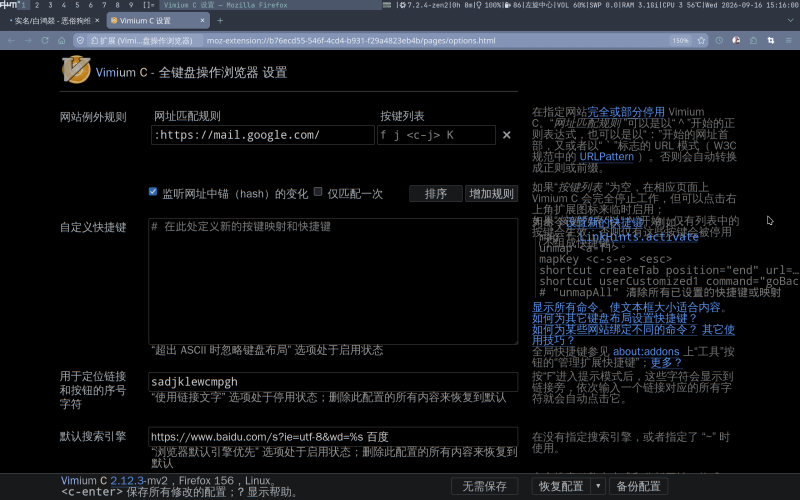Open the home page via the house icon

coord(61,40)
